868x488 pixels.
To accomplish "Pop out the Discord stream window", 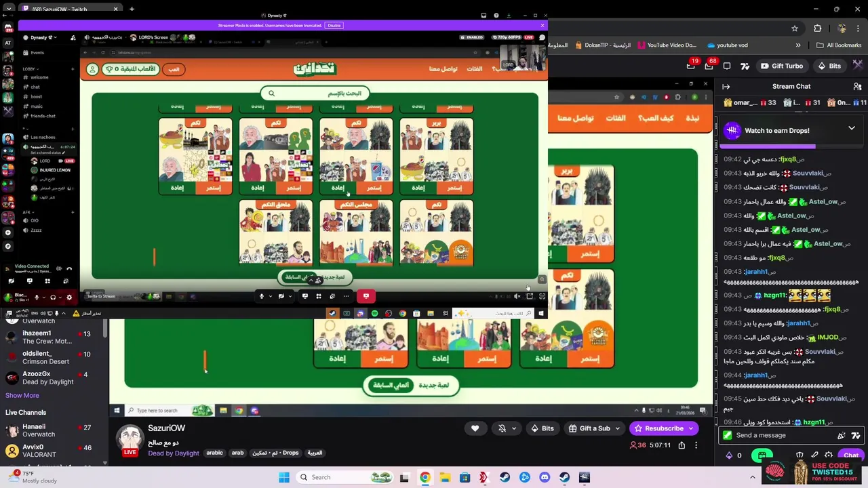I will [530, 296].
